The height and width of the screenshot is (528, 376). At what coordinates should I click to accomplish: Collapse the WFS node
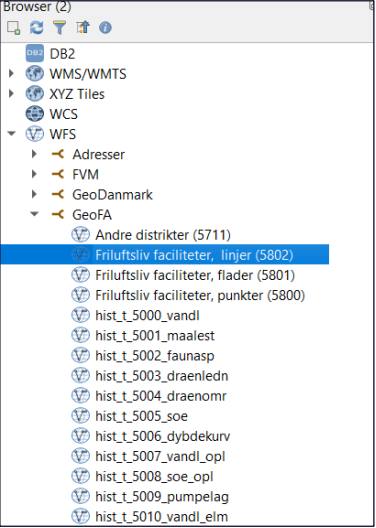pos(12,134)
